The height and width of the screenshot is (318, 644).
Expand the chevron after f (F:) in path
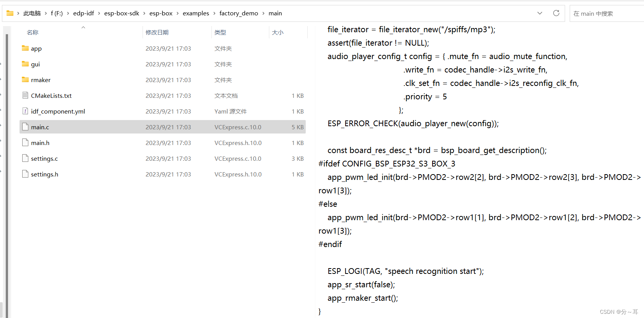68,13
